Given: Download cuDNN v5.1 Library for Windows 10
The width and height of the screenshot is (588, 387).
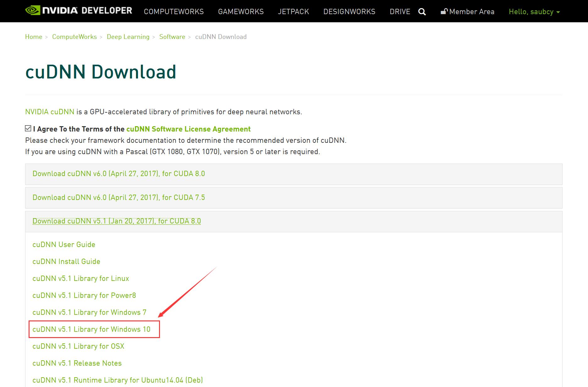Looking at the screenshot, I should click(x=91, y=329).
